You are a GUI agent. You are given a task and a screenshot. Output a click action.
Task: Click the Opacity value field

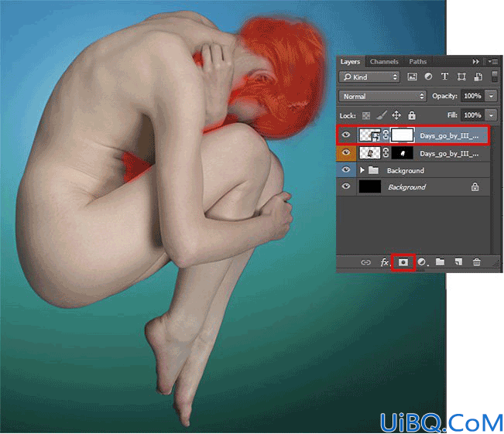(472, 96)
